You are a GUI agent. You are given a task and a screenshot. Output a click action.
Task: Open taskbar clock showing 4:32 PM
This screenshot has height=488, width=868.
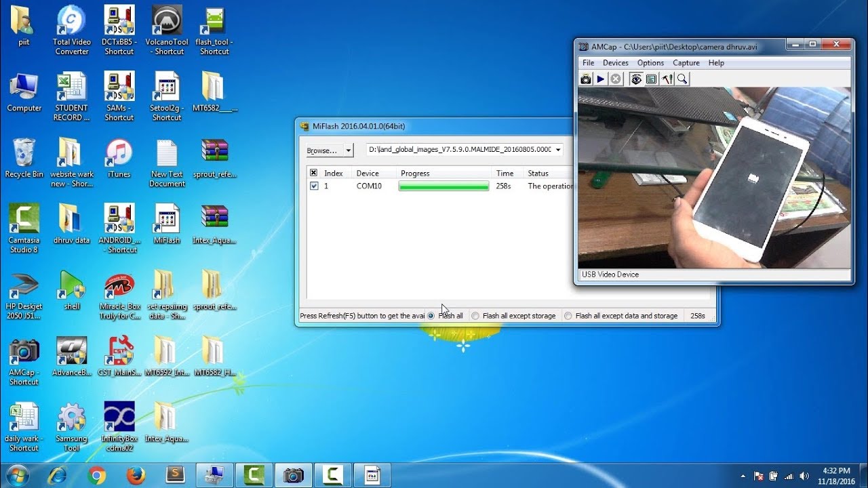[835, 476]
